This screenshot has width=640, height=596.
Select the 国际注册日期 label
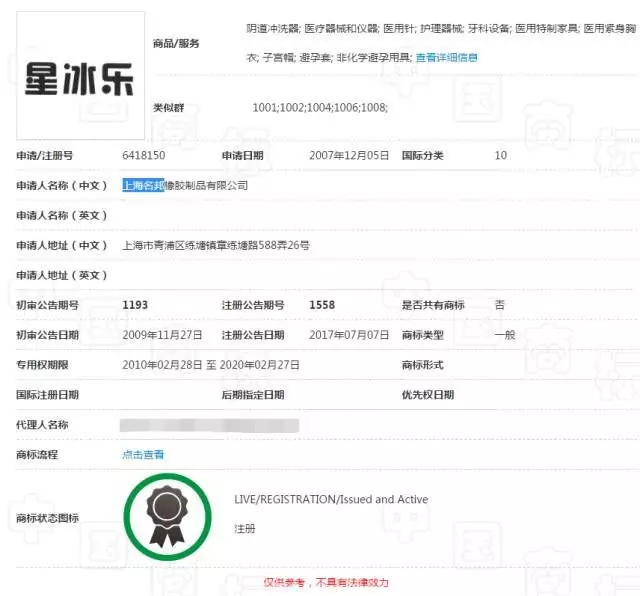[x=47, y=395]
